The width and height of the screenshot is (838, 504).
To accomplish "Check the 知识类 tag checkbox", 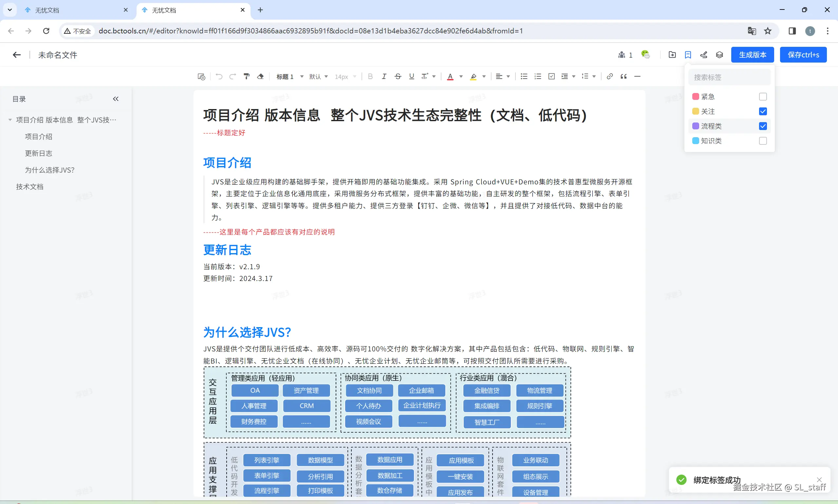I will (x=763, y=140).
